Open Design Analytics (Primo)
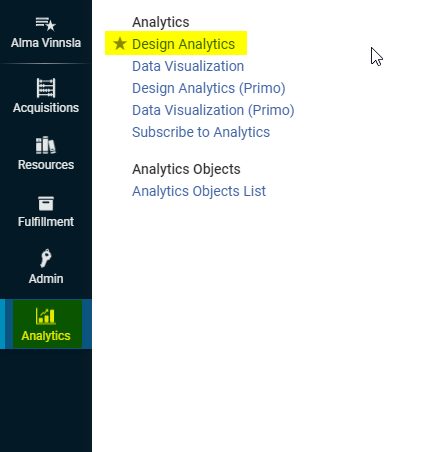Screen dimensions: 422x452 click(209, 88)
